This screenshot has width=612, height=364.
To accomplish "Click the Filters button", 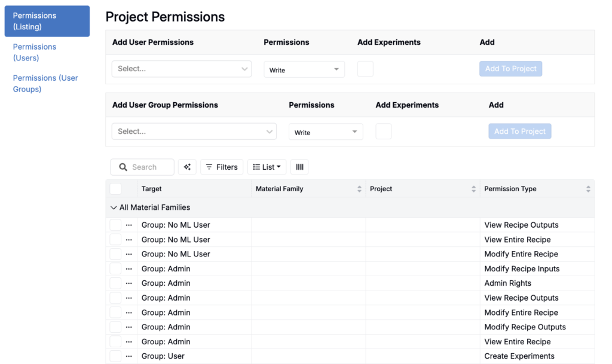I will (222, 167).
